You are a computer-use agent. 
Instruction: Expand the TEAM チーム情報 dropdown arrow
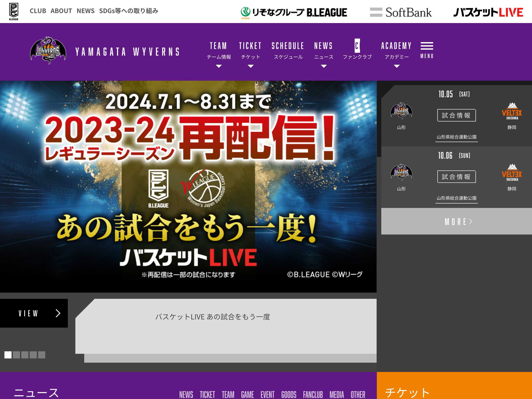(x=219, y=66)
